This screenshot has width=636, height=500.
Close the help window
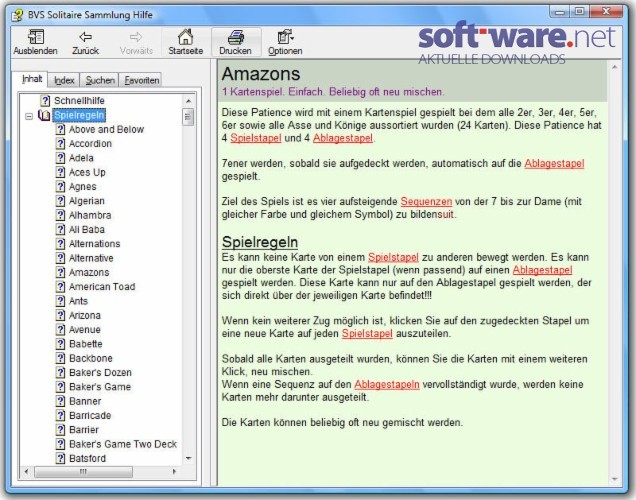pos(606,12)
